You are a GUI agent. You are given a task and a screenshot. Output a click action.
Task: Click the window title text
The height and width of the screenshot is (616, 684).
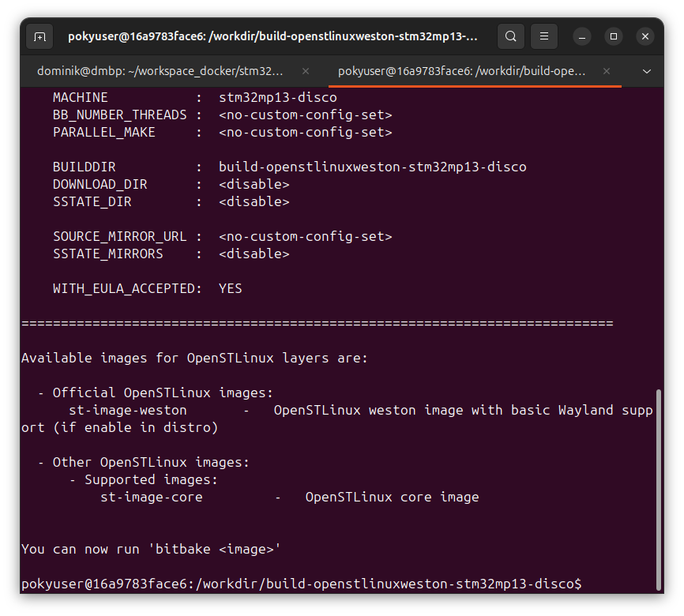(272, 36)
